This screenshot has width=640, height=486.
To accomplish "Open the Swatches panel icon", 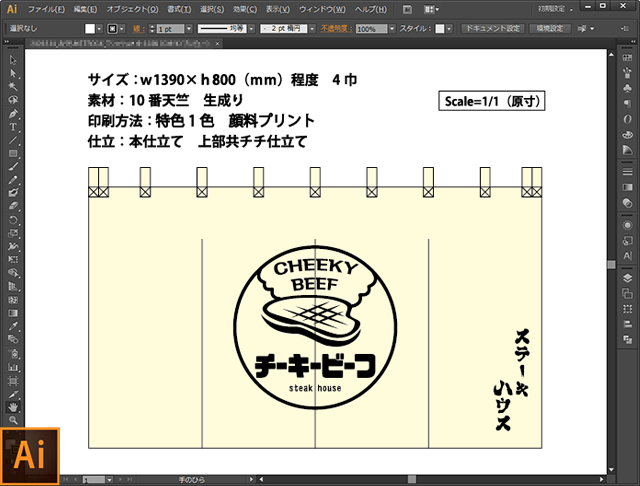I will (x=627, y=58).
